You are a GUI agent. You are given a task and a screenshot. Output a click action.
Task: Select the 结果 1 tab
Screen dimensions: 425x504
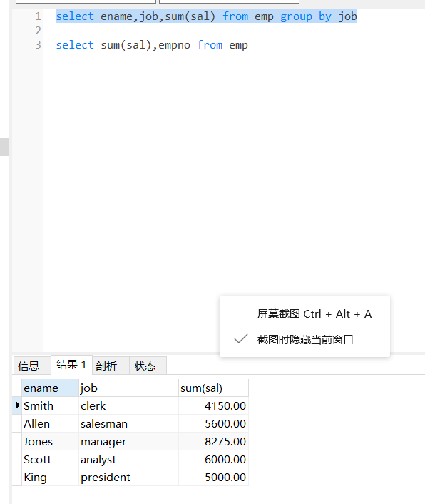tap(71, 365)
